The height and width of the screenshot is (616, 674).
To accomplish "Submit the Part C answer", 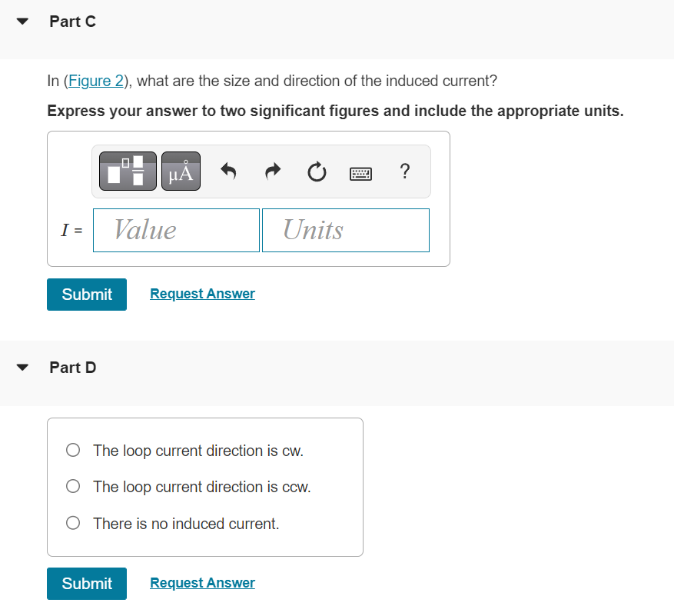I will click(86, 295).
